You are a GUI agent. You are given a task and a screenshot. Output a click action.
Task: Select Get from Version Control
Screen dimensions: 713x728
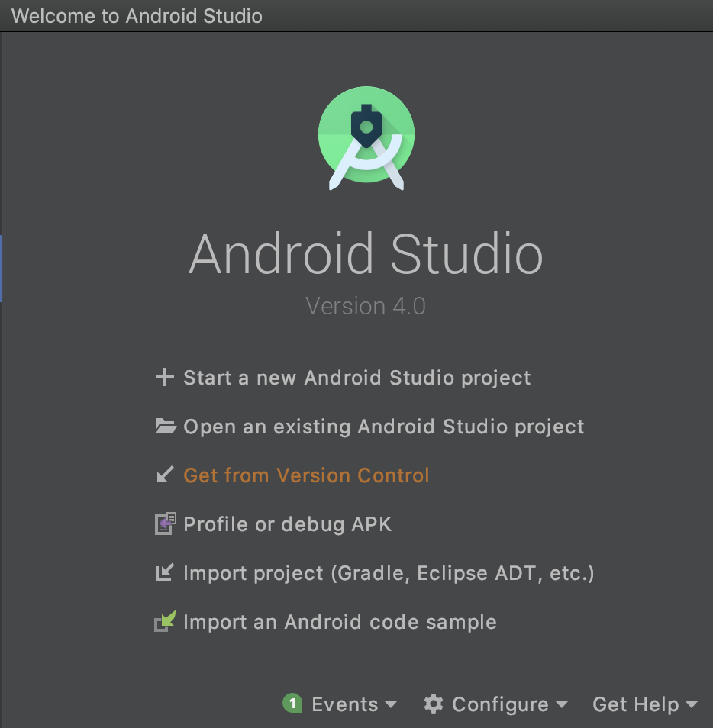point(305,475)
